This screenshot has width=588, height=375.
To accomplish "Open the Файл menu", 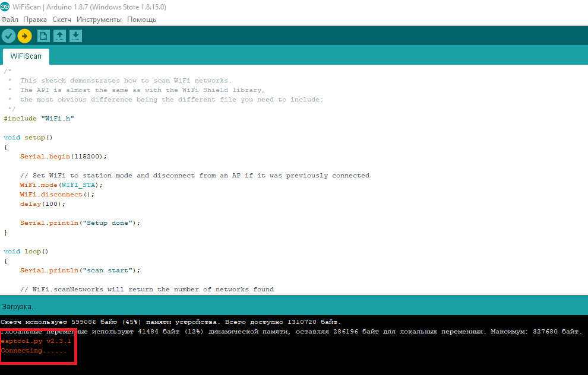I will click(10, 20).
